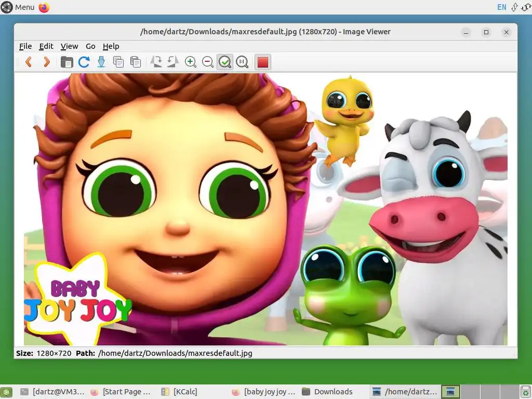This screenshot has height=399, width=532.
Task: Open the trash icon in the taskbar
Action: (x=526, y=392)
